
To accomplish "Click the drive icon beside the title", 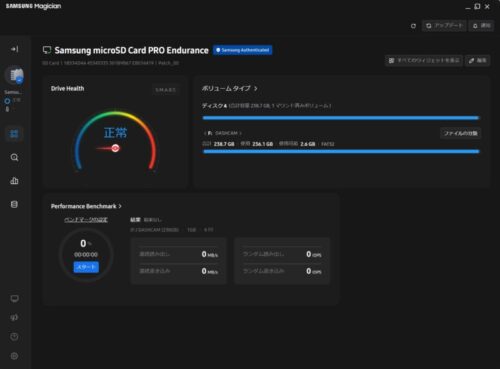I will [x=47, y=50].
